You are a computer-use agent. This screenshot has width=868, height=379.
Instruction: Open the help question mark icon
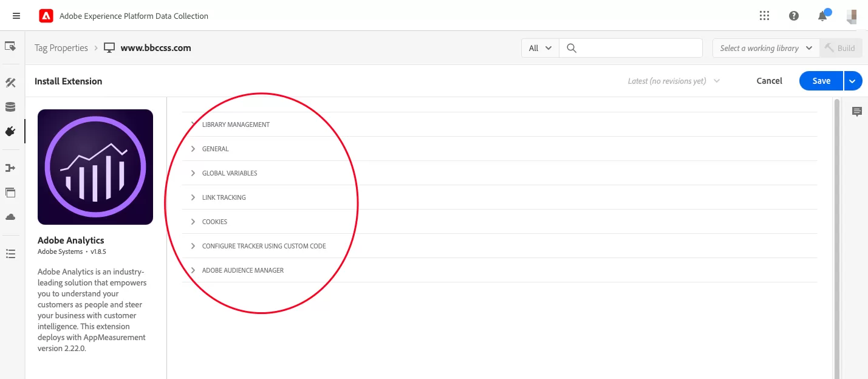point(794,16)
